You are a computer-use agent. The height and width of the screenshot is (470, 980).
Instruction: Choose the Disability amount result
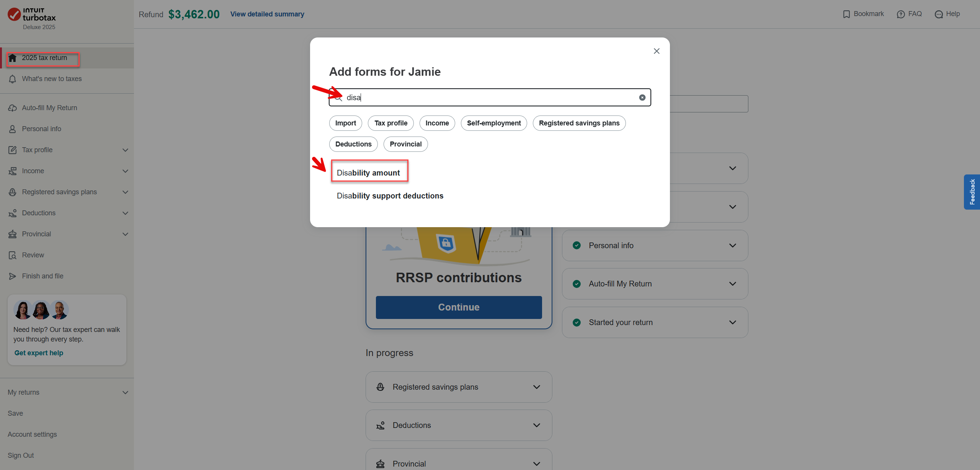coord(368,173)
